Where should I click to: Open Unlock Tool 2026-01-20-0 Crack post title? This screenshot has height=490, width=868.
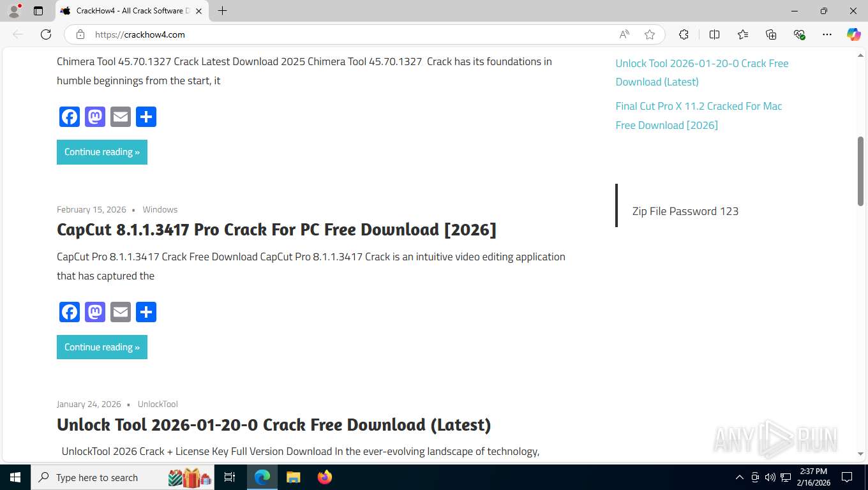274,425
